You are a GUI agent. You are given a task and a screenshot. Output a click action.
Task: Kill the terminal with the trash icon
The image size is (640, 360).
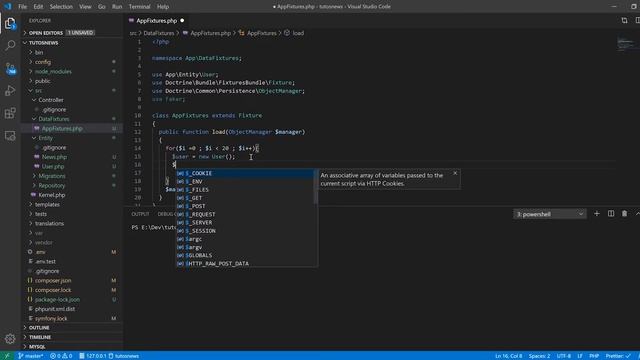pos(624,213)
